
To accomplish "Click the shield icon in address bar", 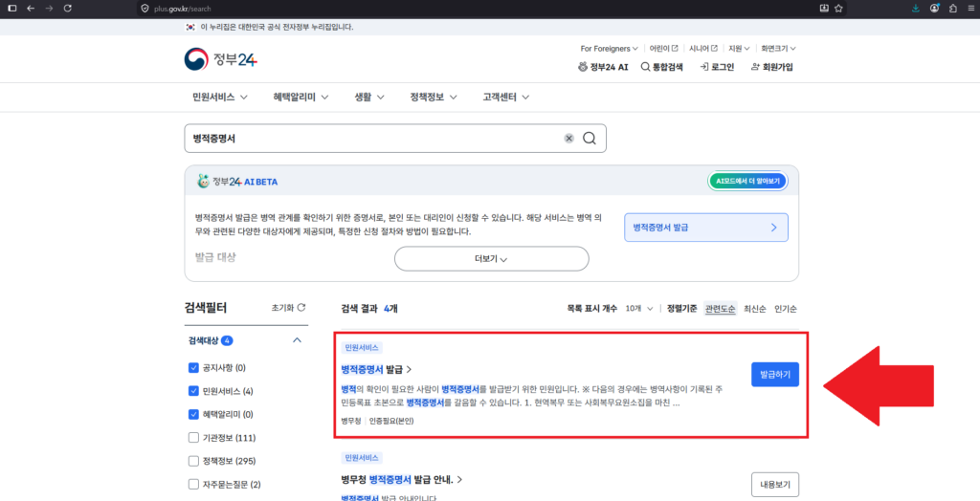I will (x=145, y=8).
